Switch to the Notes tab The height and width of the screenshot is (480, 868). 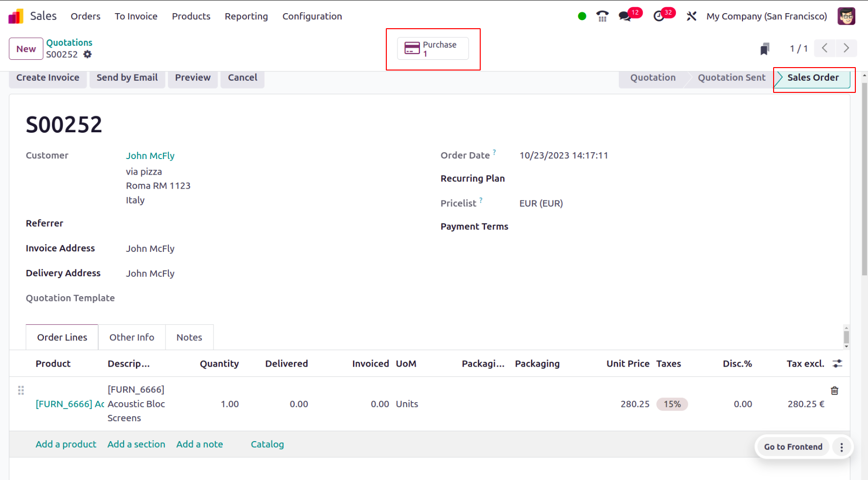(x=189, y=337)
